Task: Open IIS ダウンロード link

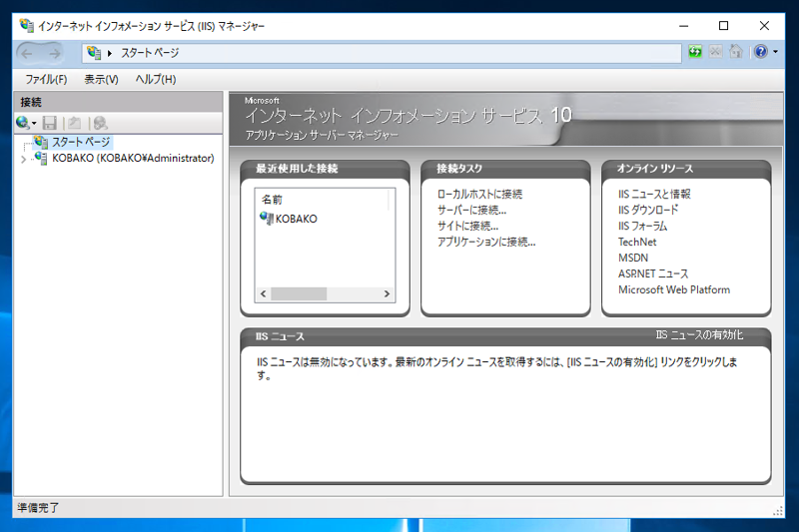Action: [648, 210]
